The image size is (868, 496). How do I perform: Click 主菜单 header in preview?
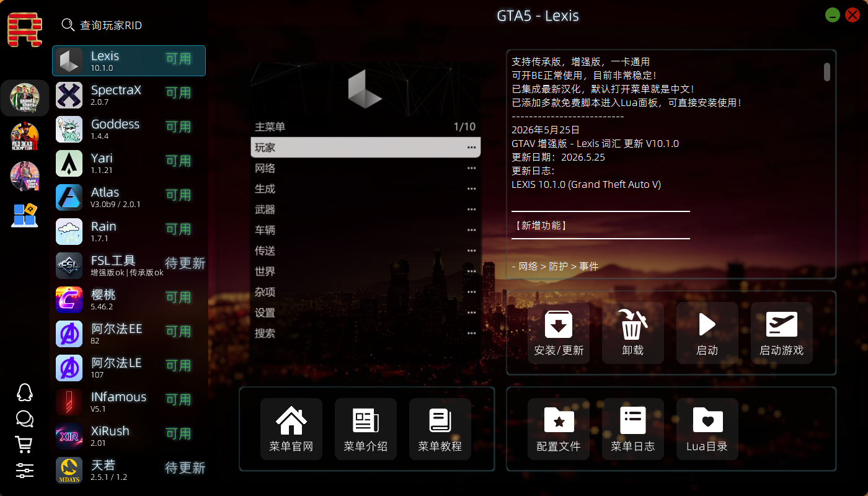click(x=270, y=126)
